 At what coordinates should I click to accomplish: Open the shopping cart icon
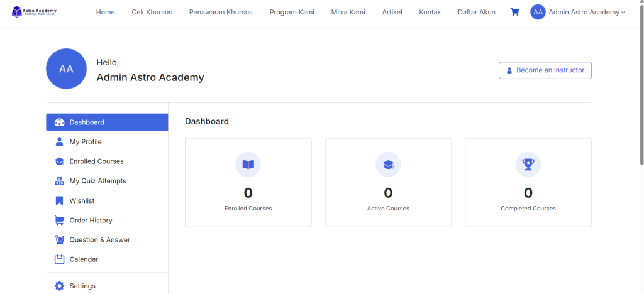point(514,12)
